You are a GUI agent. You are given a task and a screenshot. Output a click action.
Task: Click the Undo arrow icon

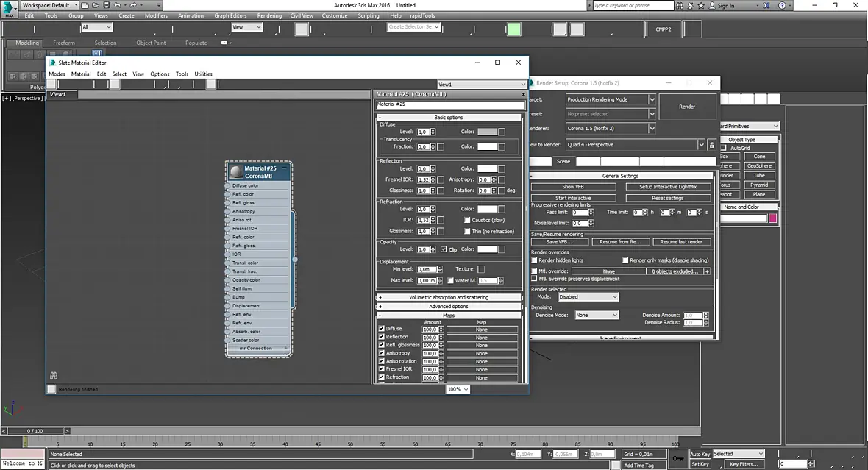click(118, 5)
